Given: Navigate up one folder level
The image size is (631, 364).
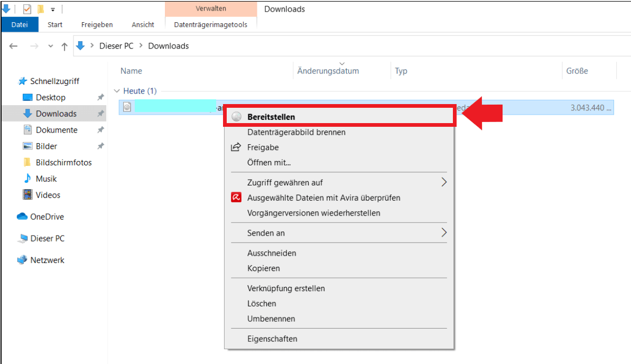Looking at the screenshot, I should click(64, 46).
